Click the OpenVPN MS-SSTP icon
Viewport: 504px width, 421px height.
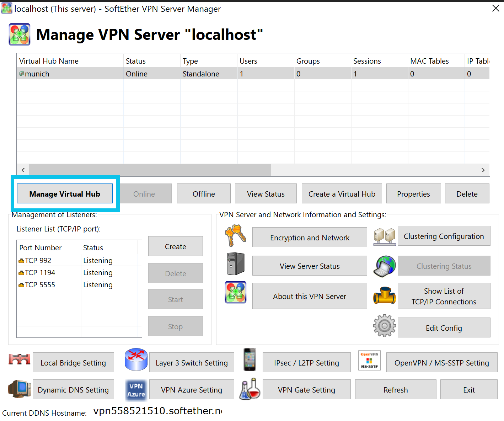click(x=370, y=360)
